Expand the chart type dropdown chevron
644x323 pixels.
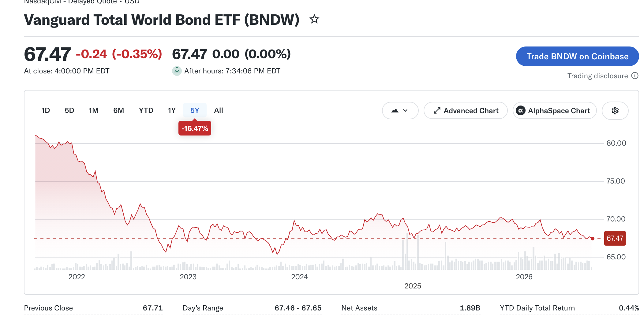[405, 111]
